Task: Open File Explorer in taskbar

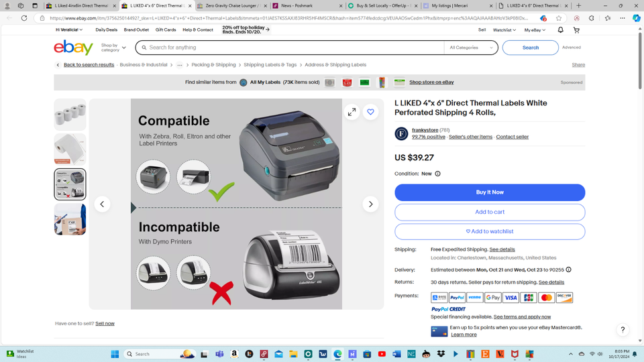Action: coord(293,354)
